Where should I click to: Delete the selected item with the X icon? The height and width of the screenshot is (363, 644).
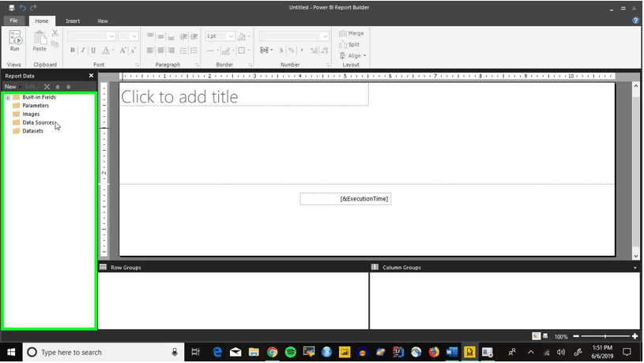click(47, 87)
